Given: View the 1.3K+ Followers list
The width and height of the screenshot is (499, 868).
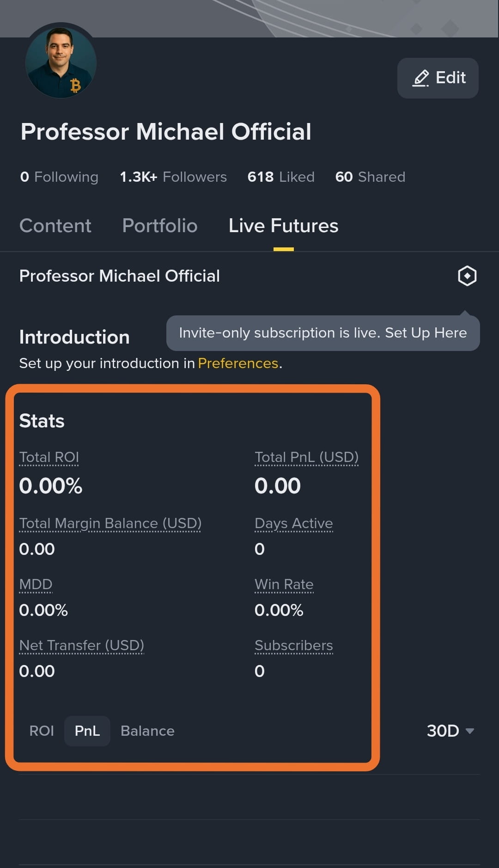Looking at the screenshot, I should point(173,177).
